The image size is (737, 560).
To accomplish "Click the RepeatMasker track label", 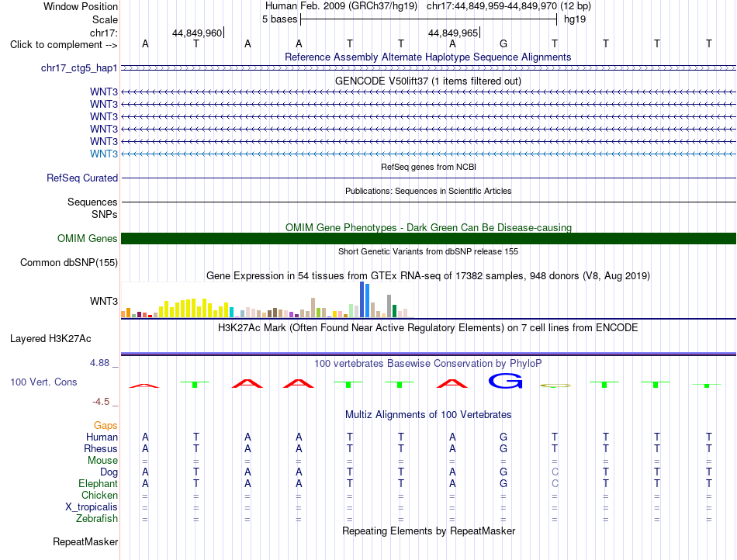I will click(85, 541).
